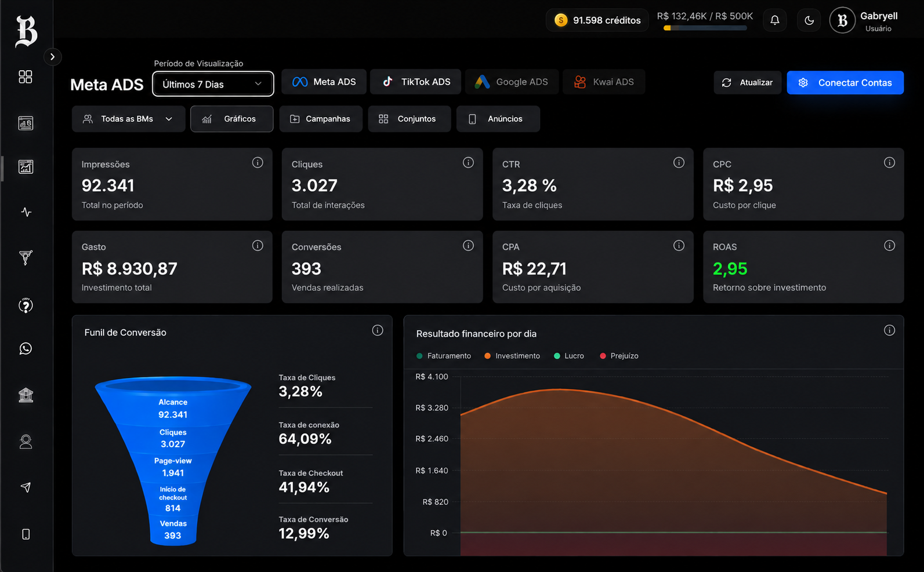The image size is (924, 572).
Task: Toggle the Lucro series in the legend
Action: click(569, 356)
